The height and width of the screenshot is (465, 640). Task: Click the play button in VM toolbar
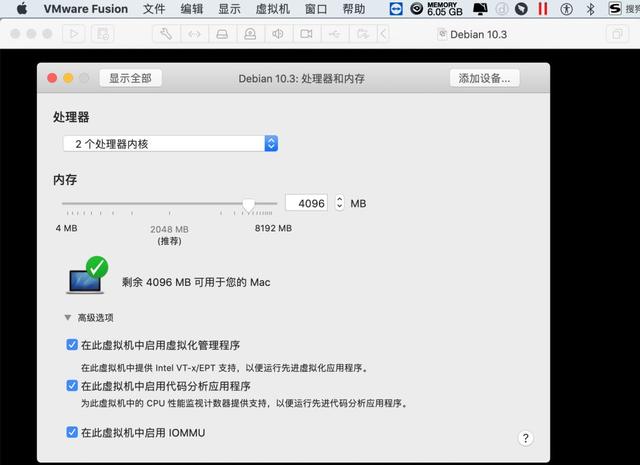click(74, 34)
